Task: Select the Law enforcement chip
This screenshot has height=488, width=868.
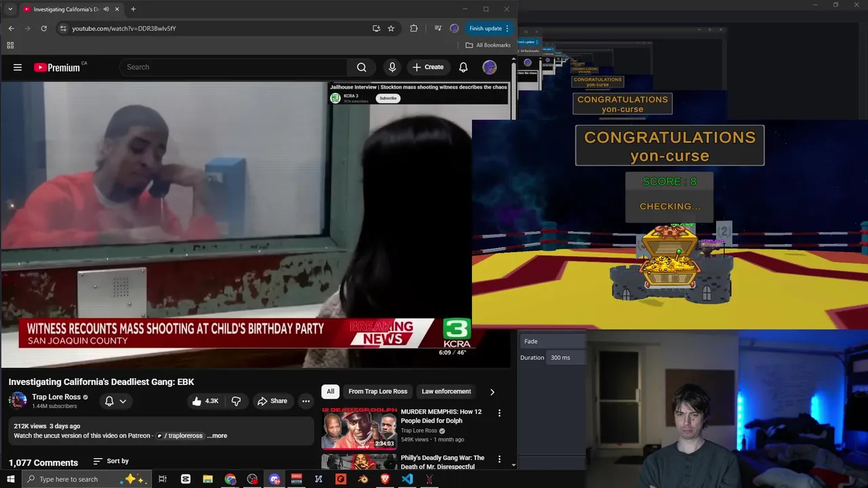Action: (446, 391)
